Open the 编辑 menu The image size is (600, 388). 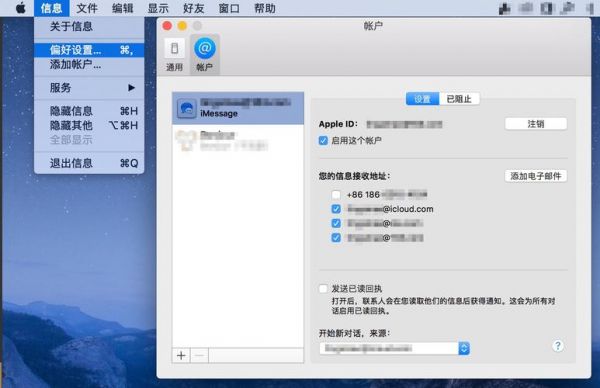pos(122,8)
